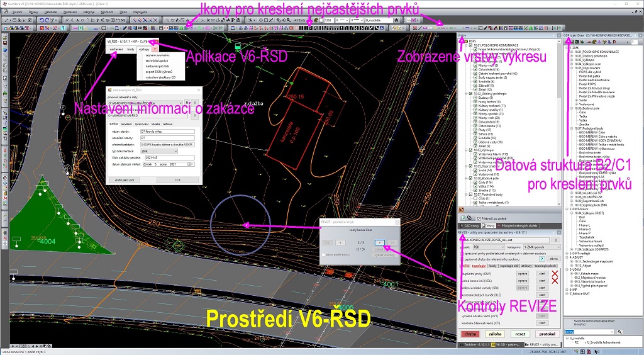Screen dimensions: 644x355
Task: Toggle the Svodidla (6) layer checkbox
Action: [x=475, y=81]
